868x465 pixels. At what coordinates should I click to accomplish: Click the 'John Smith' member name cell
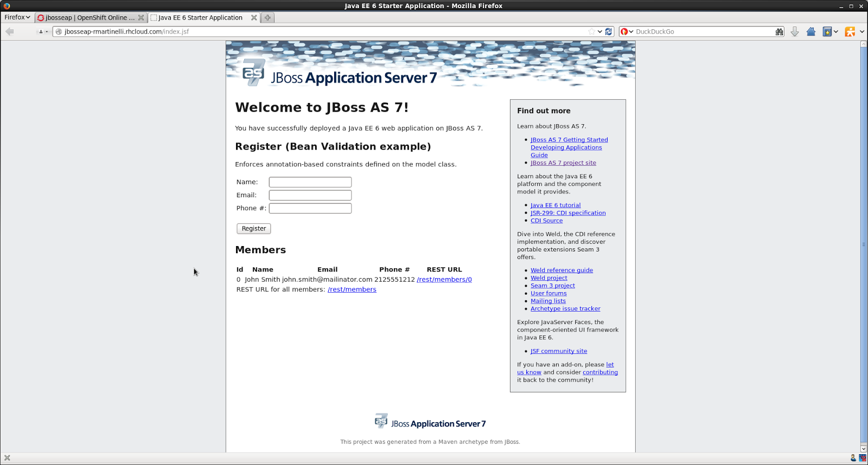tap(263, 280)
